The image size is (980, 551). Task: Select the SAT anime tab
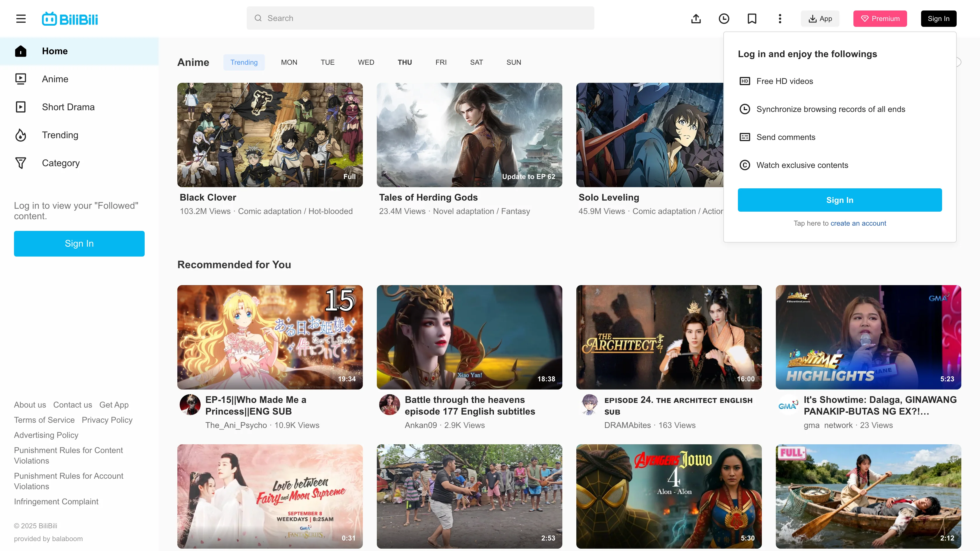[476, 62]
